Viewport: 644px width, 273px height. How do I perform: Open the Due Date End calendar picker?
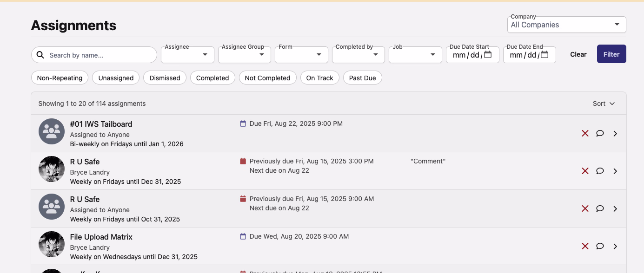coord(544,54)
